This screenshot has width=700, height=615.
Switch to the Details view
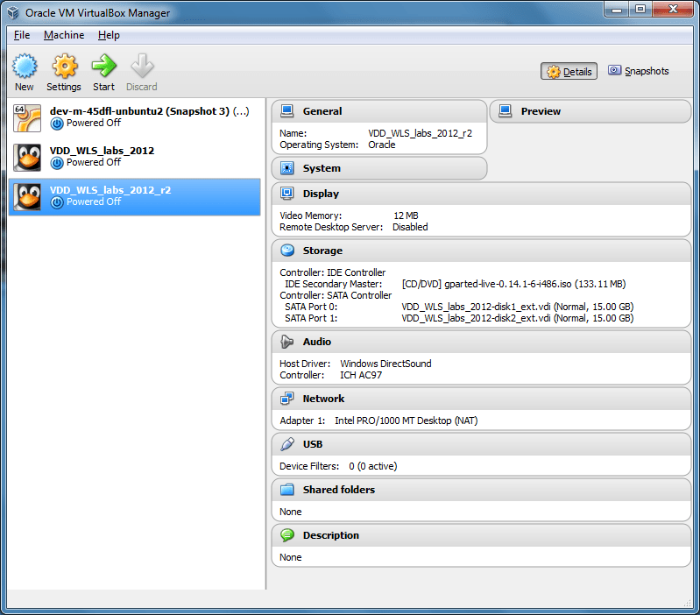pos(569,72)
